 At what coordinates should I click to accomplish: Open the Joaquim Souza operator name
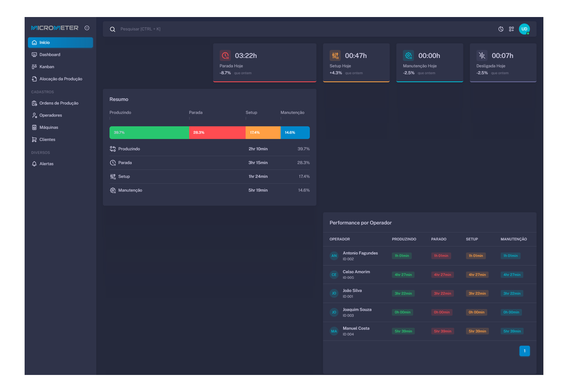click(x=357, y=310)
